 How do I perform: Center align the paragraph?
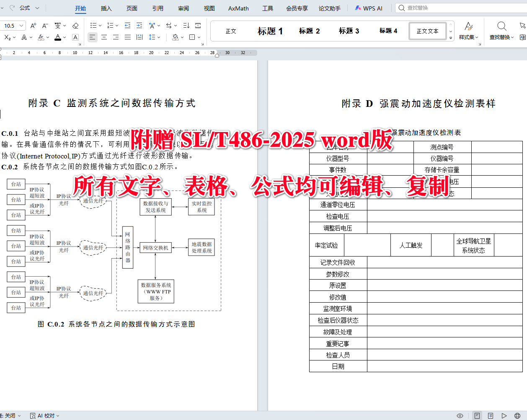click(x=104, y=37)
